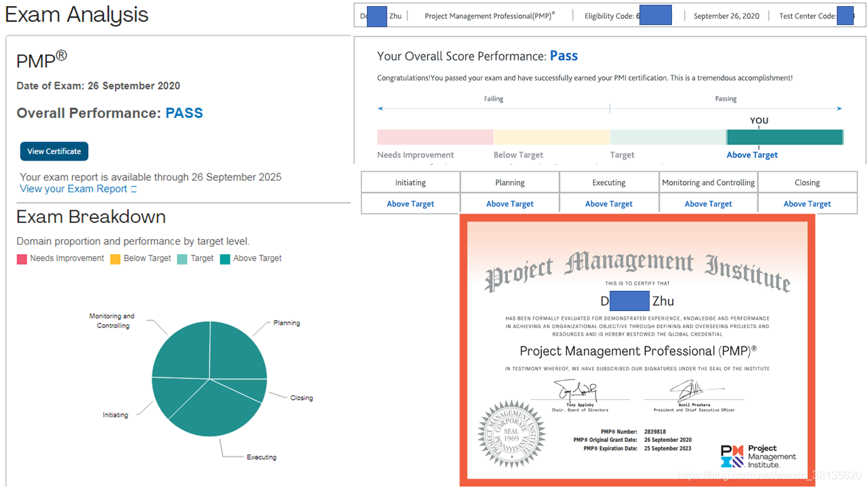
Task: Click the Executing label below the pie chart
Action: (x=261, y=457)
